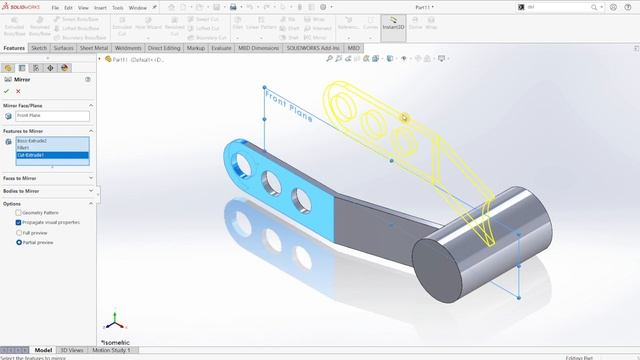
Task: Click the Part11 icon in the flyout tree
Action: pos(108,59)
